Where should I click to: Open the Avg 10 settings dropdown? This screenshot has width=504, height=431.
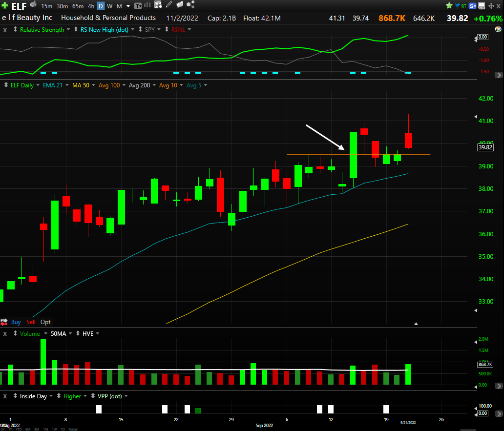pos(181,85)
